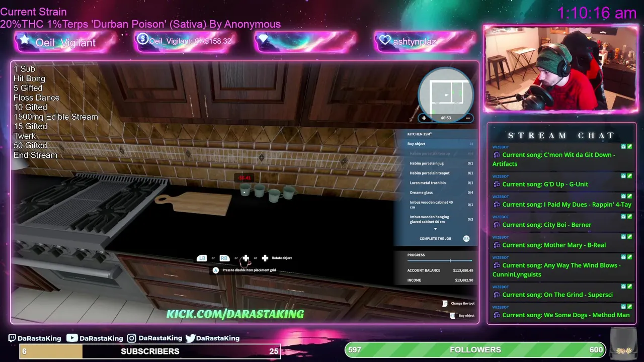The image size is (644, 362).
Task: Click the streamer webcam feed
Action: pyautogui.click(x=561, y=69)
